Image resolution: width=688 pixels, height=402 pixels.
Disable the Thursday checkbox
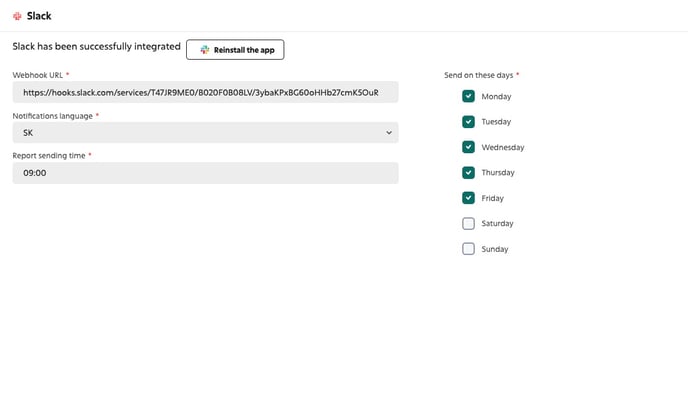tap(468, 172)
